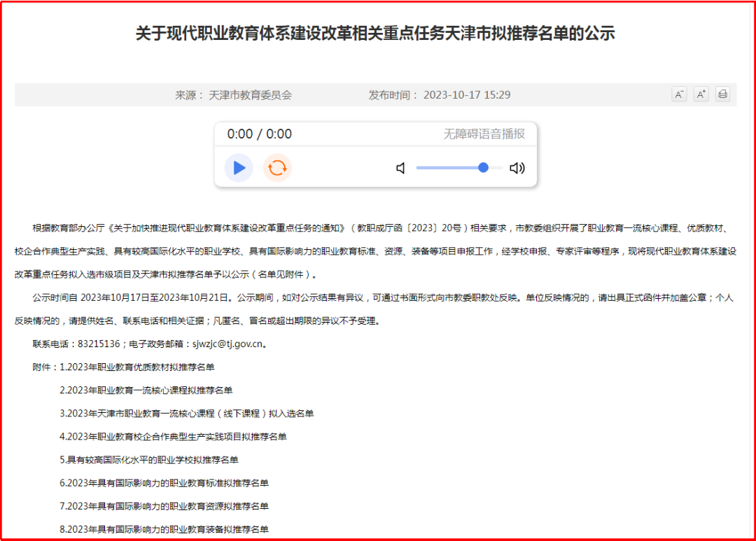The width and height of the screenshot is (756, 541).
Task: Click the orange replay audio button
Action: [x=277, y=168]
